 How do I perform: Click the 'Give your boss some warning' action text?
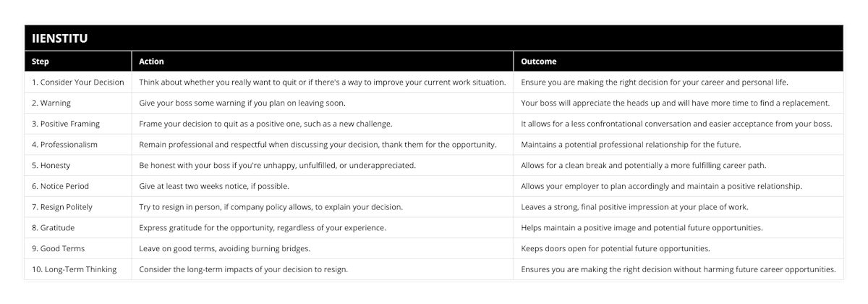[242, 103]
